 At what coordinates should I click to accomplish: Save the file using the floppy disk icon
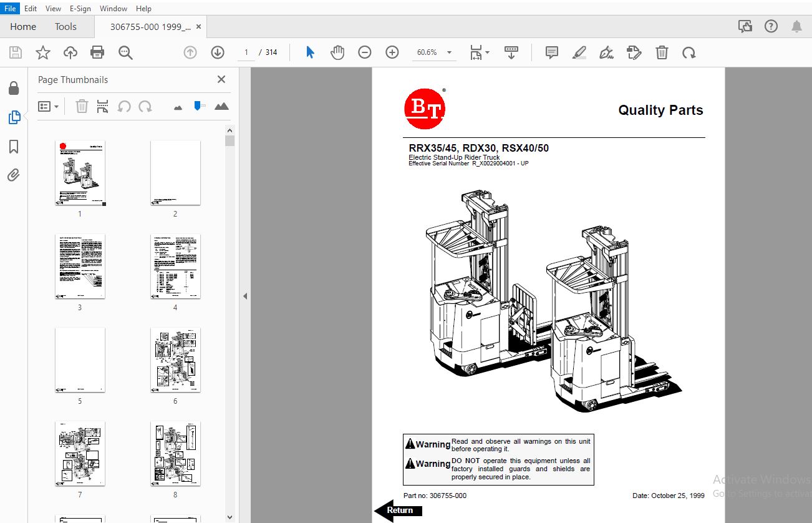(x=16, y=53)
